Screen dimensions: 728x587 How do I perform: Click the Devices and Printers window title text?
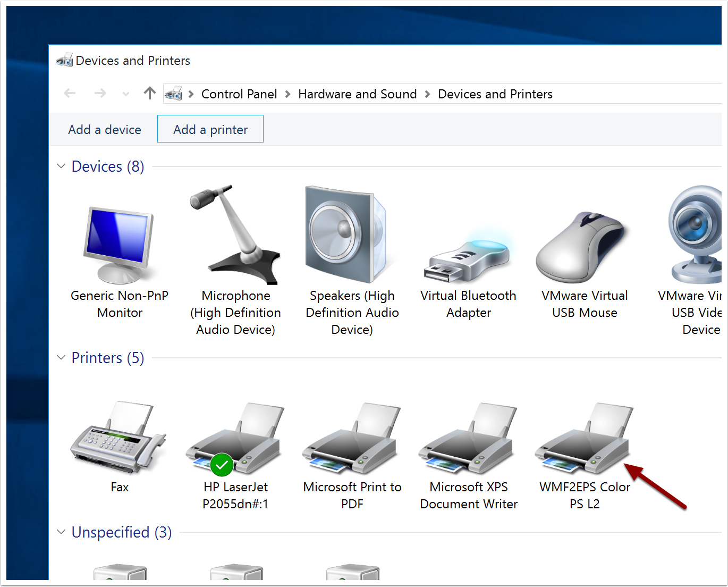(133, 61)
